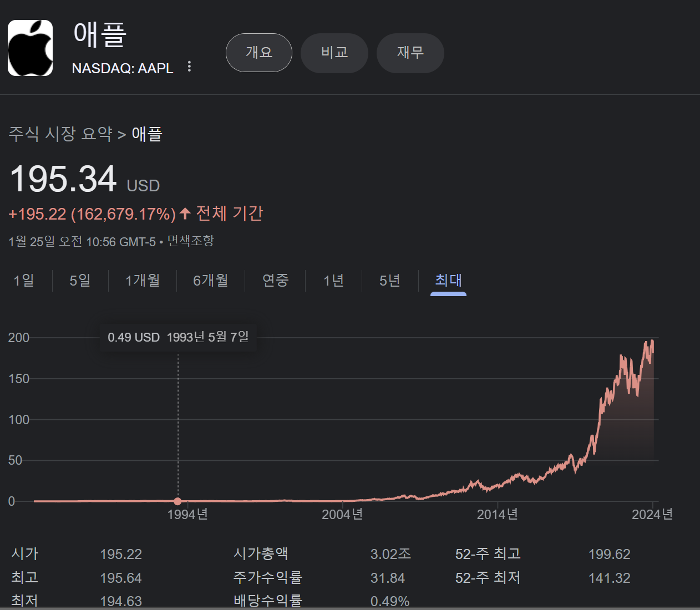Click the 52-week low value 141.32
Viewport: 700px width, 610px height.
[x=610, y=578]
